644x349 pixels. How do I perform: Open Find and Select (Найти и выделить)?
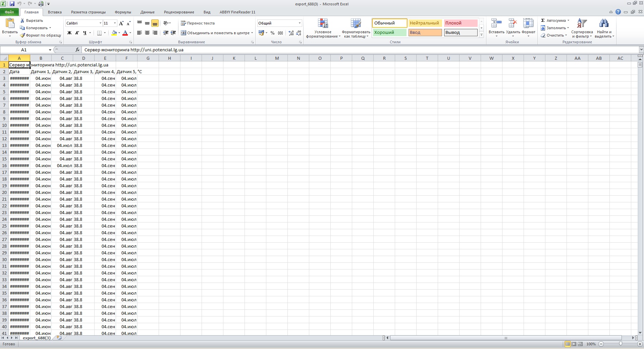(604, 28)
